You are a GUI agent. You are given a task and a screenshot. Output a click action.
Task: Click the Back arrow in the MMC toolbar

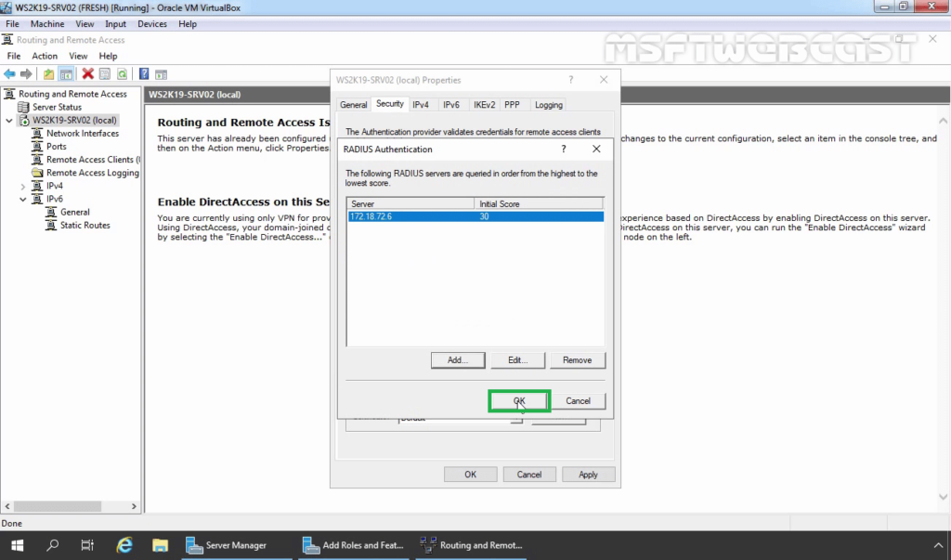click(9, 74)
